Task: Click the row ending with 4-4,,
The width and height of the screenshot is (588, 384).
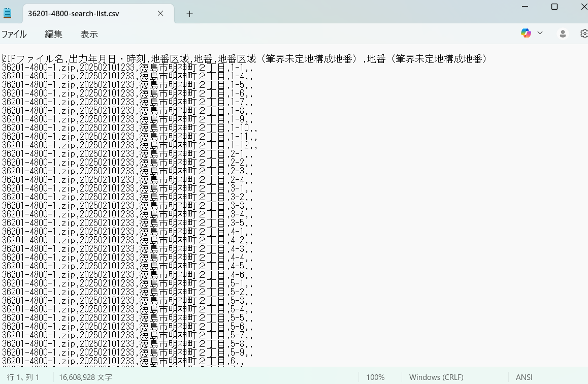Action: (127, 257)
